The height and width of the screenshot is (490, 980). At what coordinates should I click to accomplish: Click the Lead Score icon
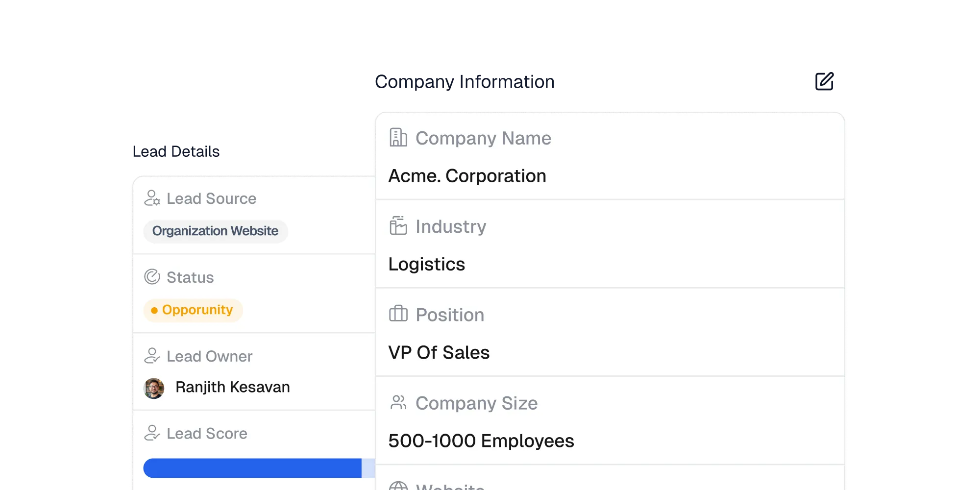coord(152,433)
